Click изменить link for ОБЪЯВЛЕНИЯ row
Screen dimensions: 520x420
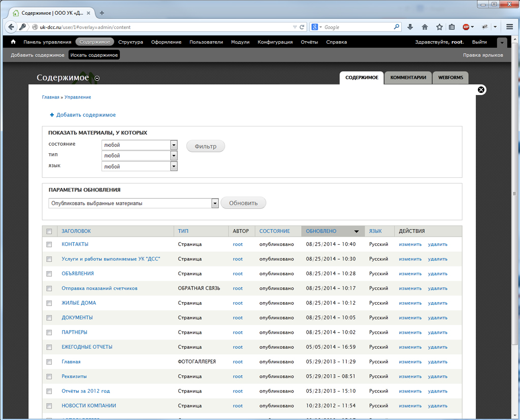[410, 274]
